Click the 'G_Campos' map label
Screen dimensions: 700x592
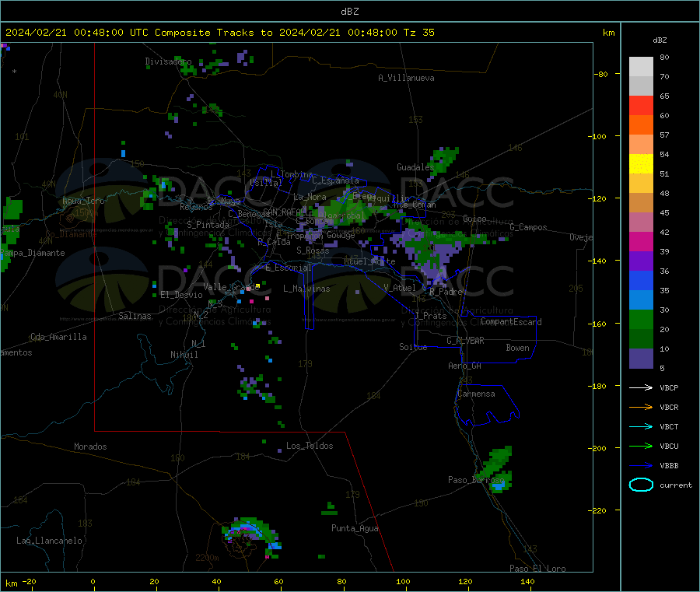click(x=528, y=227)
